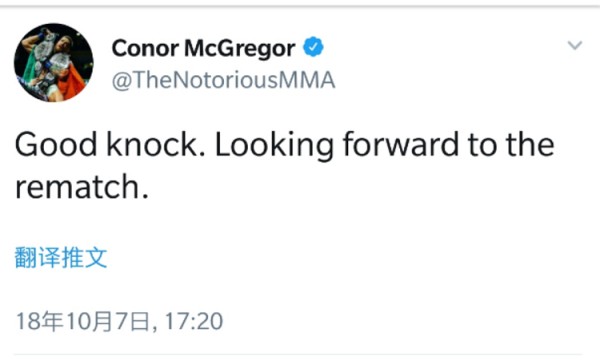Click the characters "推文" in the translate link

(x=84, y=258)
